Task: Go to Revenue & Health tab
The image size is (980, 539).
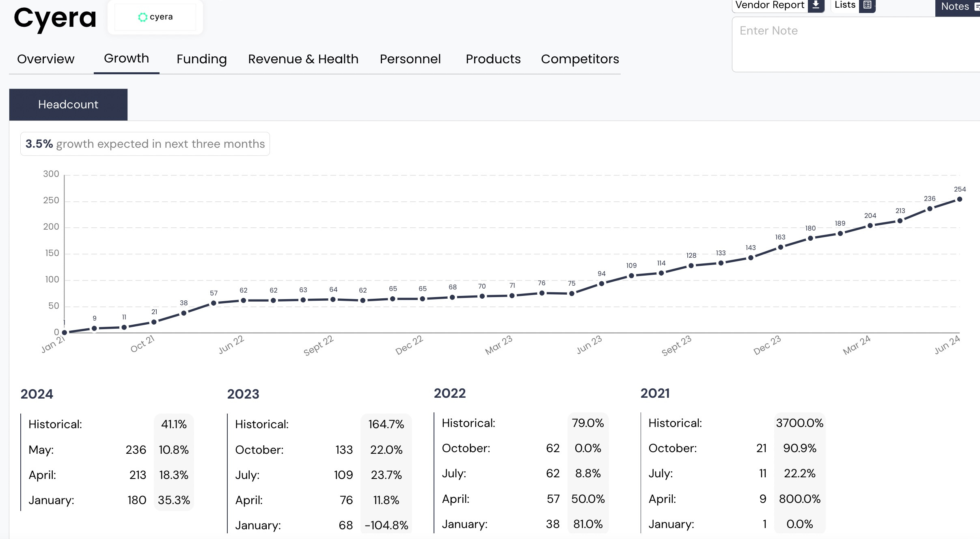Action: coord(303,59)
